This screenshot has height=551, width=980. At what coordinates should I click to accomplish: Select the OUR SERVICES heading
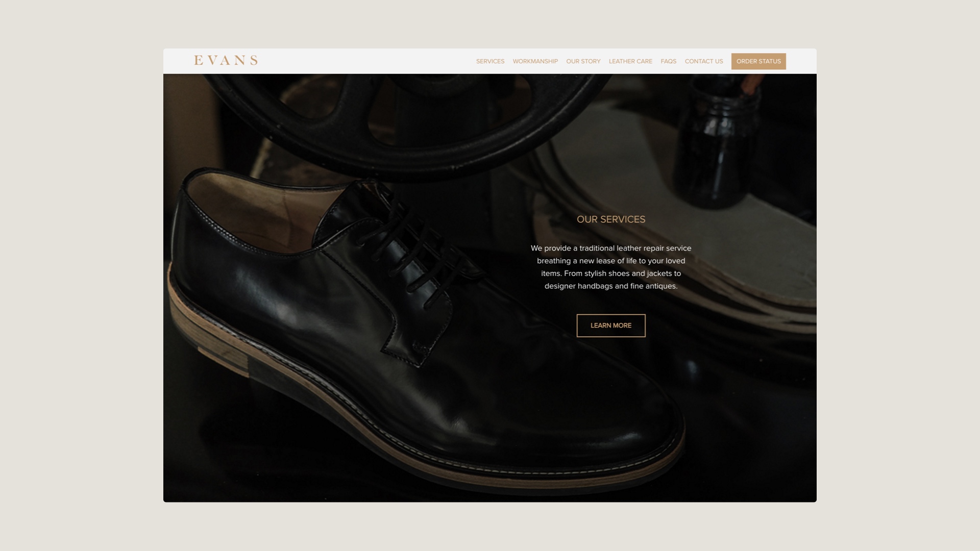(x=611, y=219)
